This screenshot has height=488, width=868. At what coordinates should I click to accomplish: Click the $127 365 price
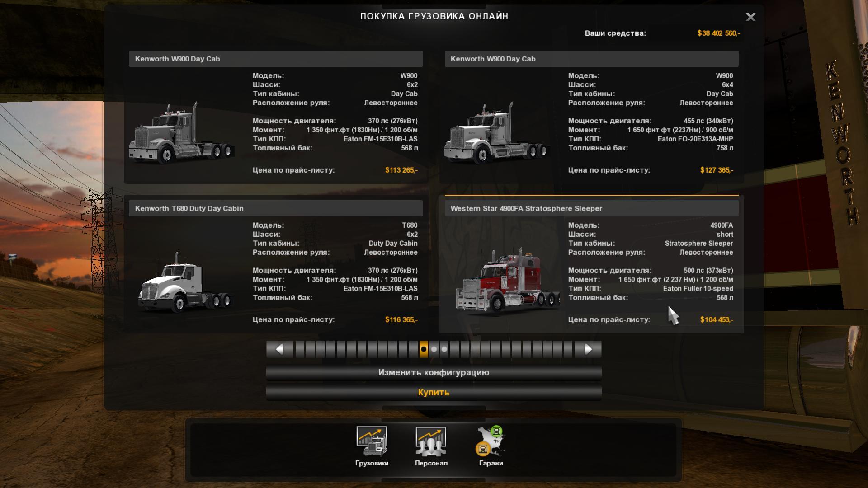tap(717, 170)
